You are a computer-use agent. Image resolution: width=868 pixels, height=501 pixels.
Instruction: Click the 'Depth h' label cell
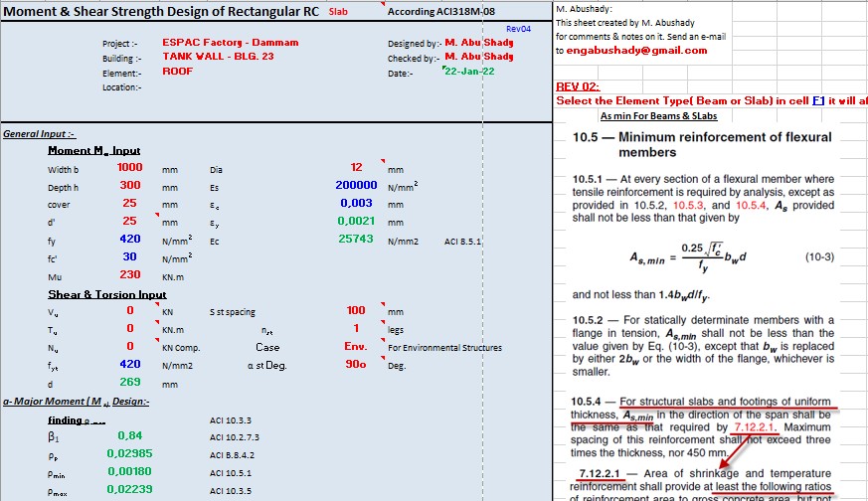coord(63,188)
